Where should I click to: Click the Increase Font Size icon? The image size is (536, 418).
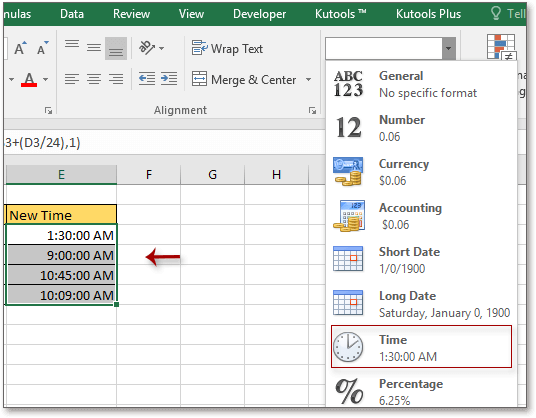pos(20,49)
